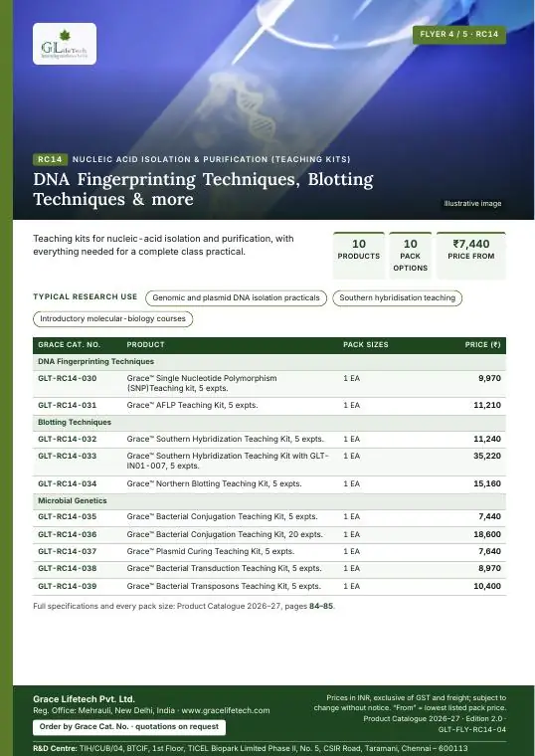The width and height of the screenshot is (535, 756).
Task: Click flyer code GLT-FLY-RC14-04
Action: click(472, 730)
